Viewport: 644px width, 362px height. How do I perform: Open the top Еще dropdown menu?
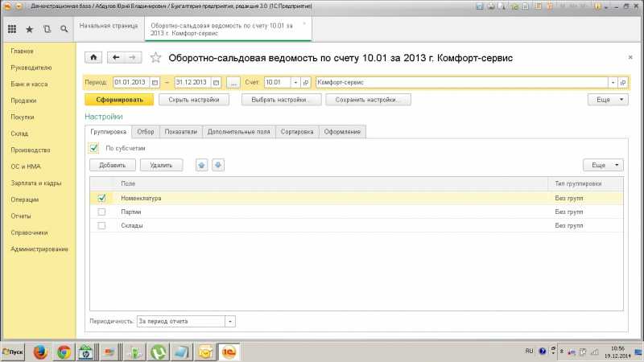pos(608,100)
